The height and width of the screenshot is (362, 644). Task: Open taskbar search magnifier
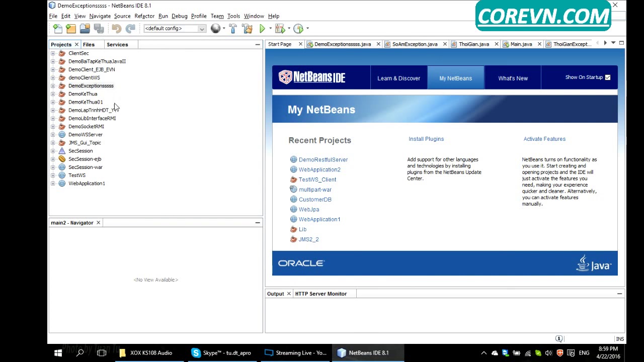(x=80, y=353)
